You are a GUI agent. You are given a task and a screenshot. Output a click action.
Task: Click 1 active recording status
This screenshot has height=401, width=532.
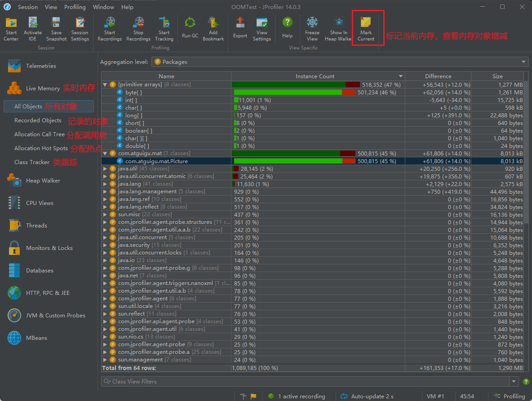tap(297, 396)
